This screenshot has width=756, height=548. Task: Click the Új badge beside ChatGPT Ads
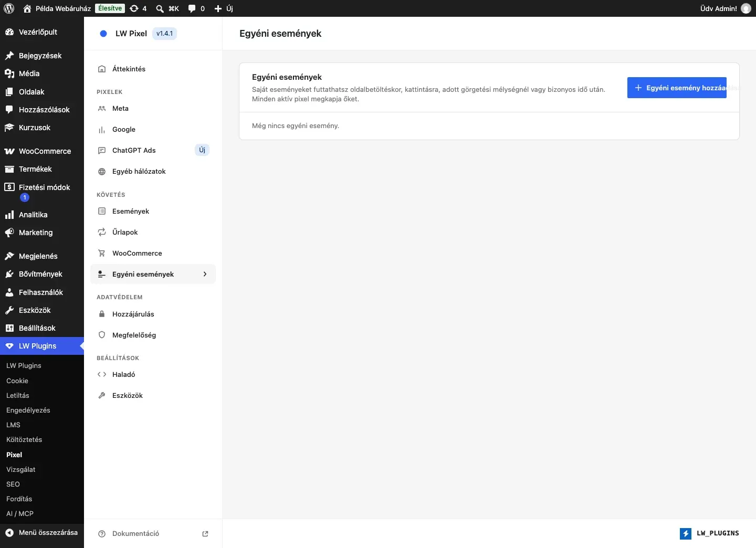(202, 150)
